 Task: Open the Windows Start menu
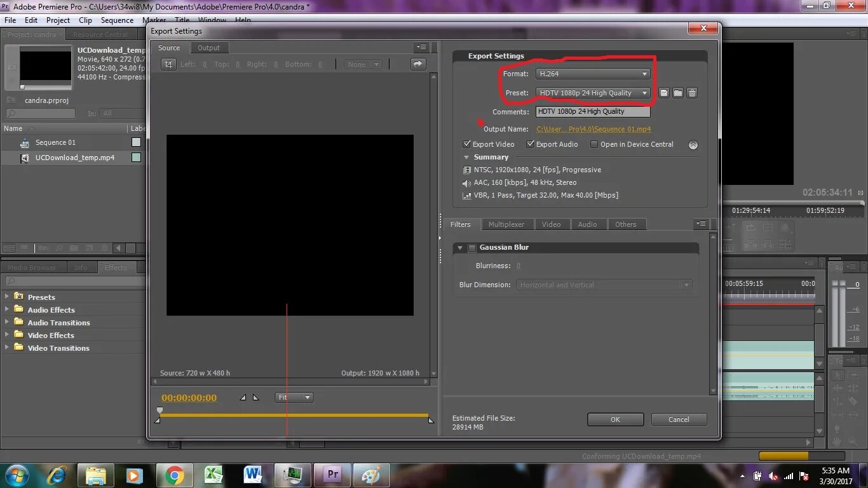tap(17, 475)
